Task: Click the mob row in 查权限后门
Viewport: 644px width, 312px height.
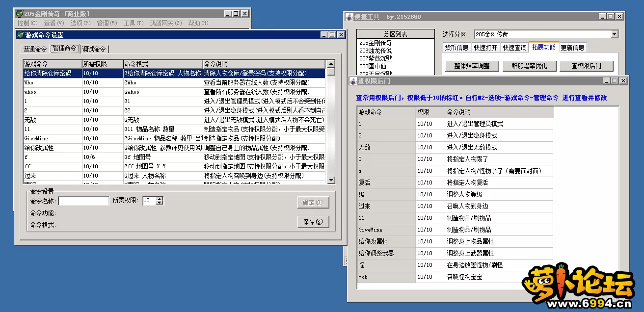Action: pos(455,277)
